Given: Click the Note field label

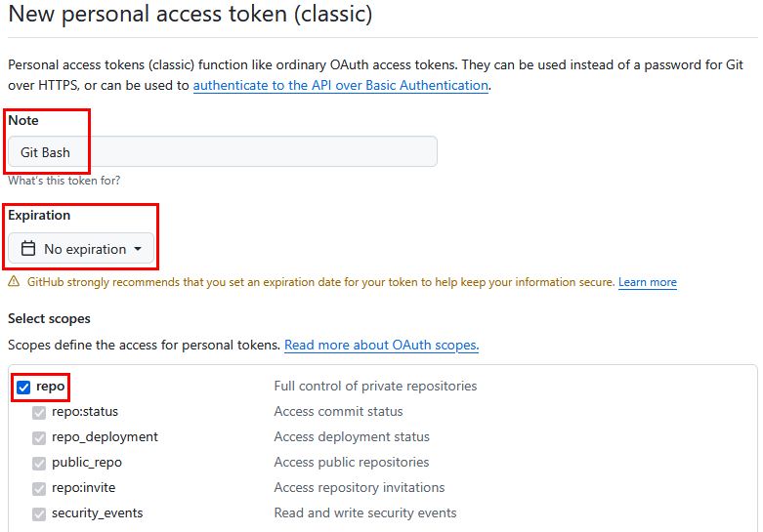Looking at the screenshot, I should click(23, 120).
